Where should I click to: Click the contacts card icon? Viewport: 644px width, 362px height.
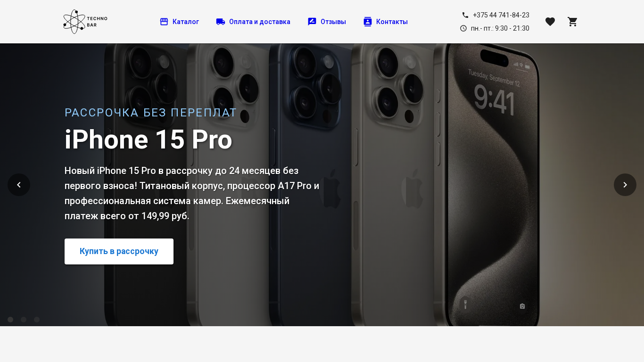tap(368, 22)
